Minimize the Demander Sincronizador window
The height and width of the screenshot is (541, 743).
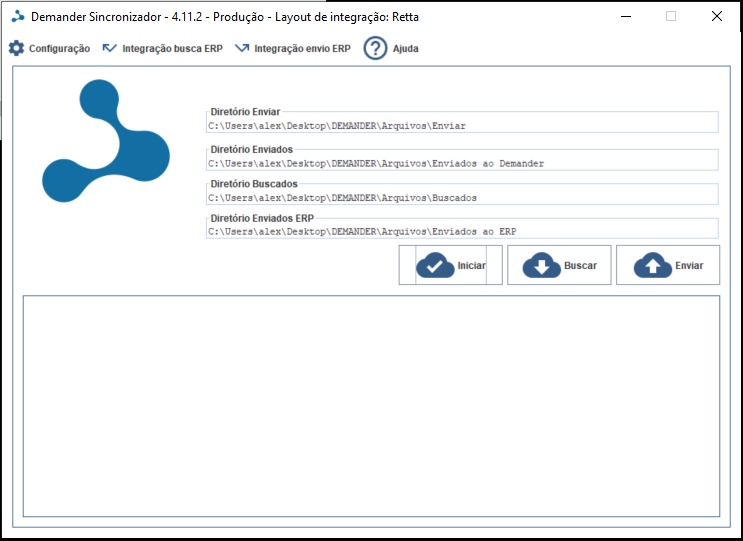[x=626, y=17]
